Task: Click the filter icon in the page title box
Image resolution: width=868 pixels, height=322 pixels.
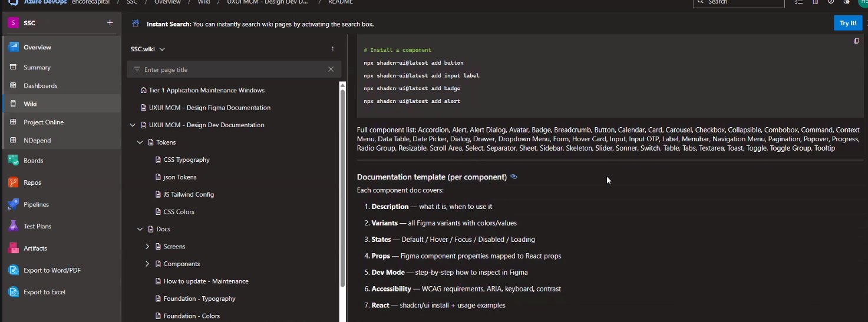Action: pyautogui.click(x=137, y=69)
